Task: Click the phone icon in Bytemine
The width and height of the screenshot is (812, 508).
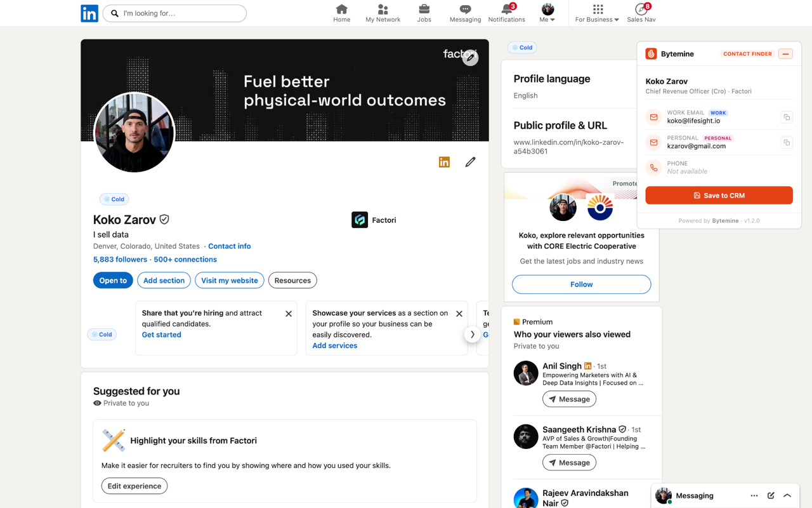Action: (x=653, y=168)
